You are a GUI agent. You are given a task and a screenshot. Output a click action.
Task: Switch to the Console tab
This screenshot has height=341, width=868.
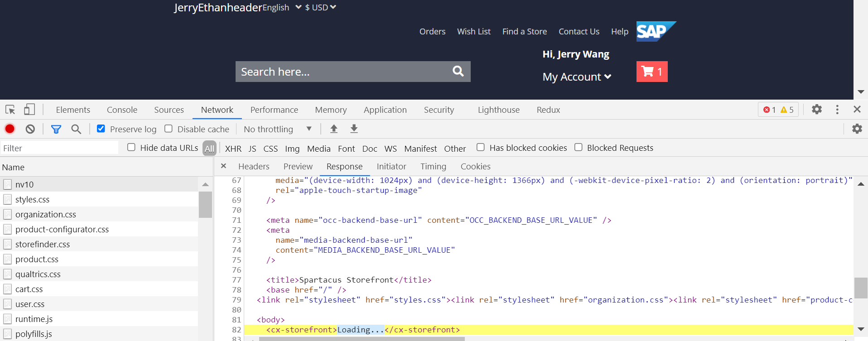point(122,110)
